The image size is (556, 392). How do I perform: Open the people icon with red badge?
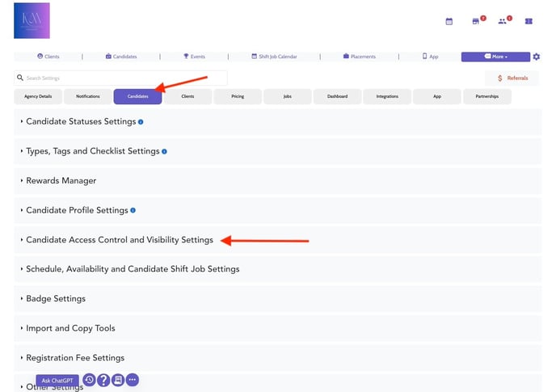tap(502, 21)
